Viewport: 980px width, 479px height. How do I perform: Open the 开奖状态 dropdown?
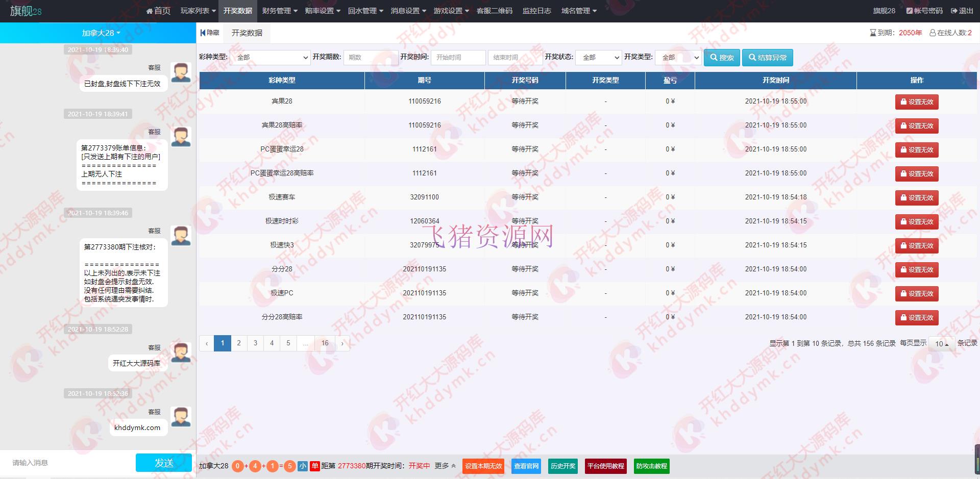click(x=598, y=58)
